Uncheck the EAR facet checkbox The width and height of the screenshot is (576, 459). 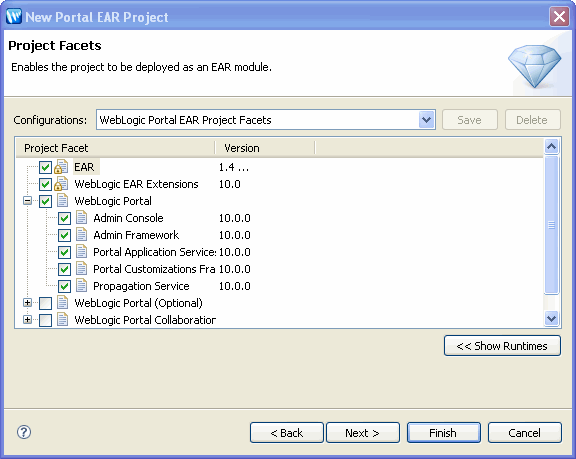[46, 167]
